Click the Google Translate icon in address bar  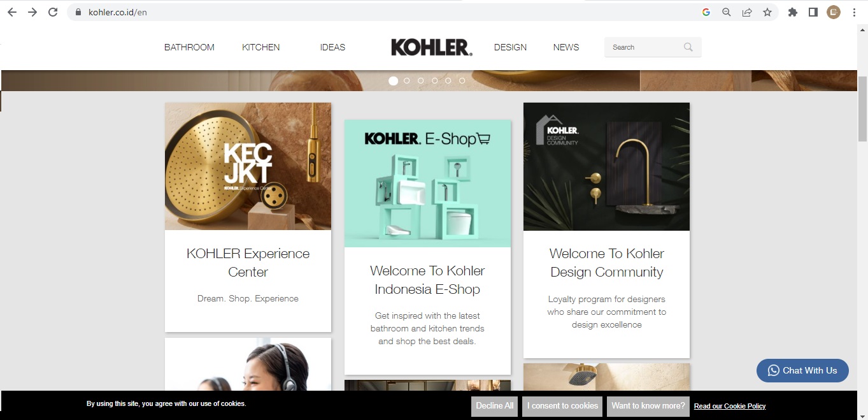[x=706, y=12]
